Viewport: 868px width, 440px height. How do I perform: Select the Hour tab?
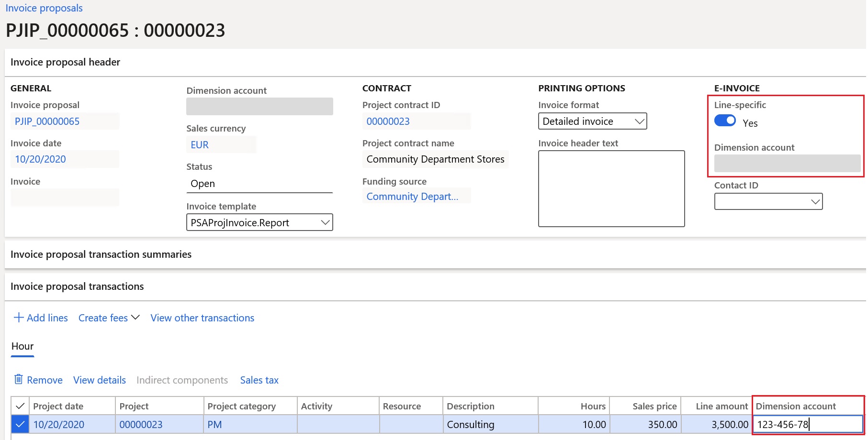point(23,346)
